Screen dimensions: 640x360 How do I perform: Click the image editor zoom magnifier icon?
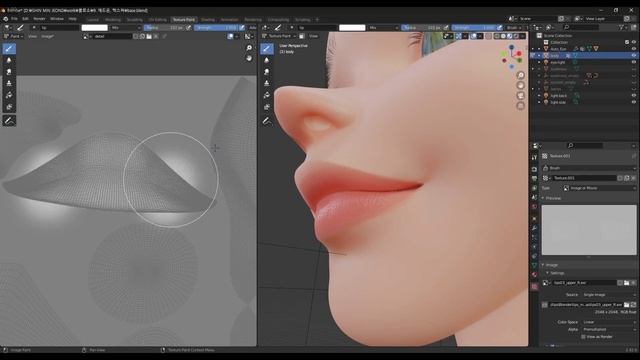[249, 48]
